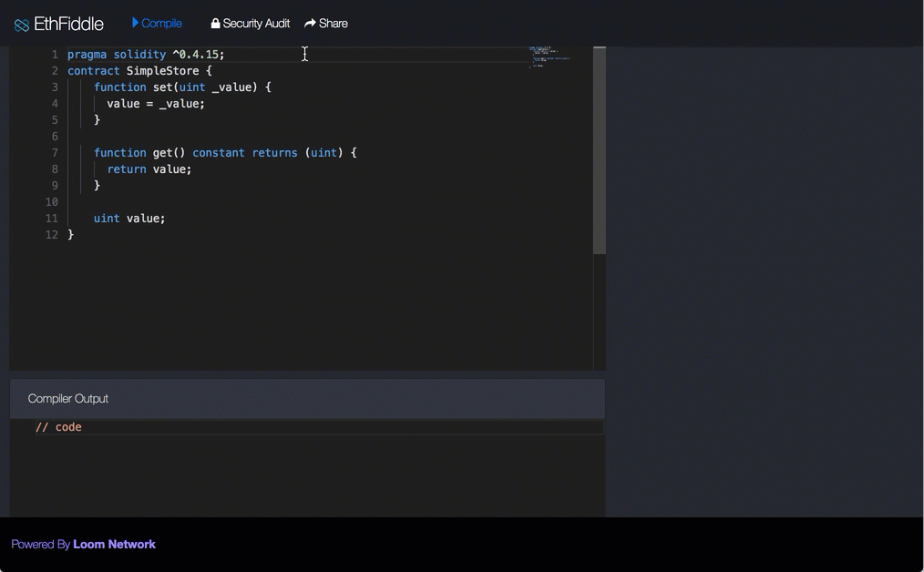Click 'return value;' line
Screen dimensions: 924x572
[x=149, y=169]
